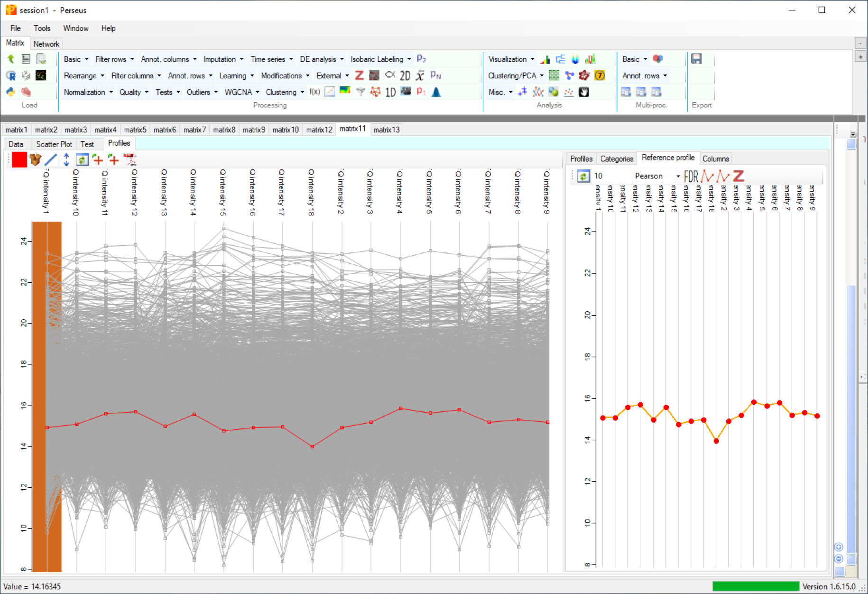Click the FDR icon in Reference profile toolbar
This screenshot has width=868, height=594.
pos(691,176)
